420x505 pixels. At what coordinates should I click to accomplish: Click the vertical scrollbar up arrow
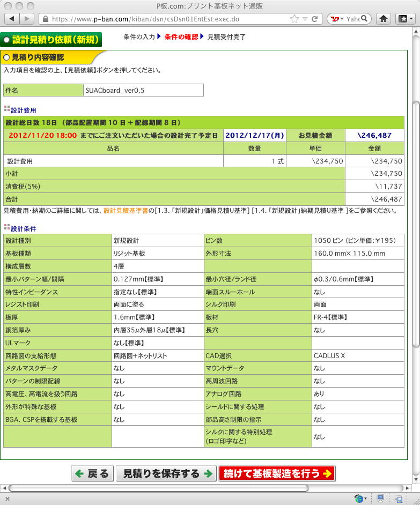click(416, 31)
